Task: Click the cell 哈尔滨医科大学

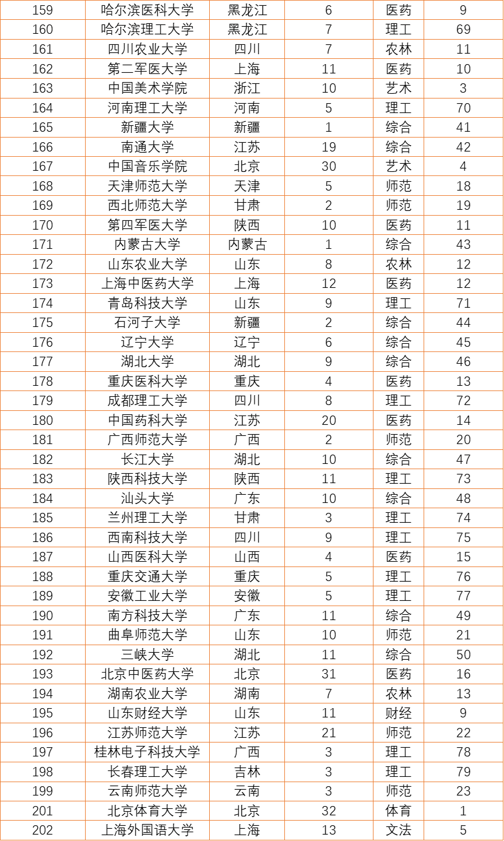Action: [147, 10]
